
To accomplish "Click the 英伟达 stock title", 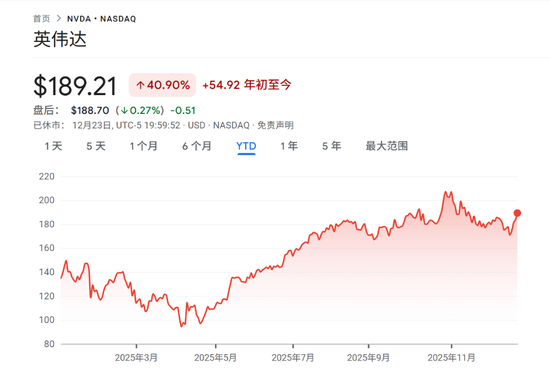I will 60,39.
